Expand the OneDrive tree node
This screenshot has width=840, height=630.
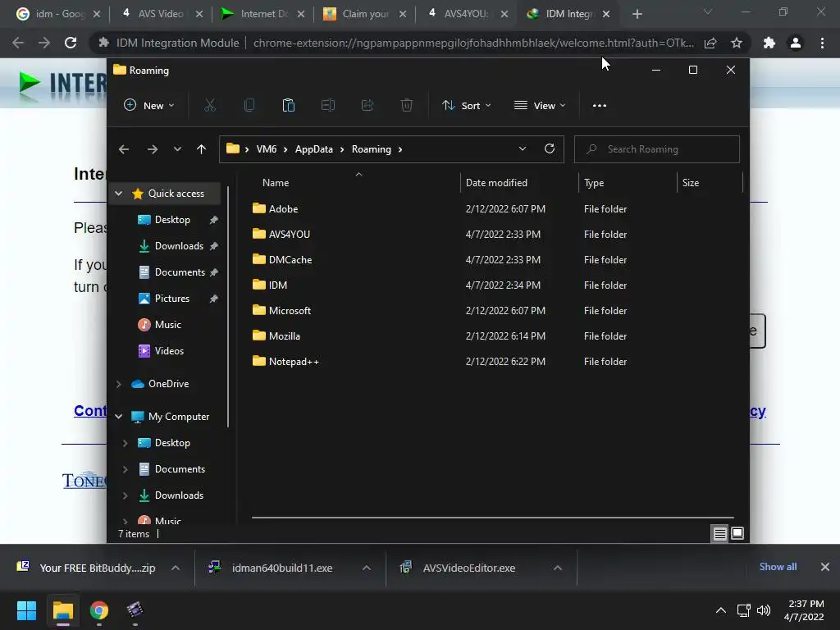tap(119, 384)
